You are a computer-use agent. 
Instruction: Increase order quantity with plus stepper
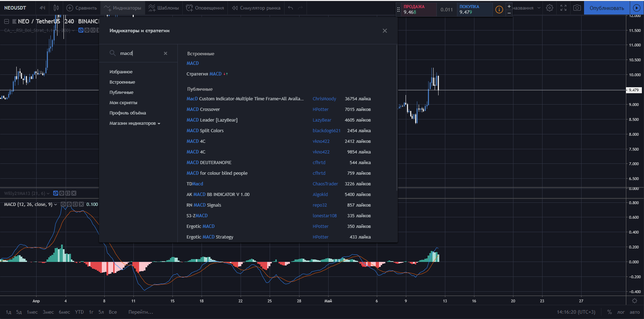pyautogui.click(x=509, y=6)
